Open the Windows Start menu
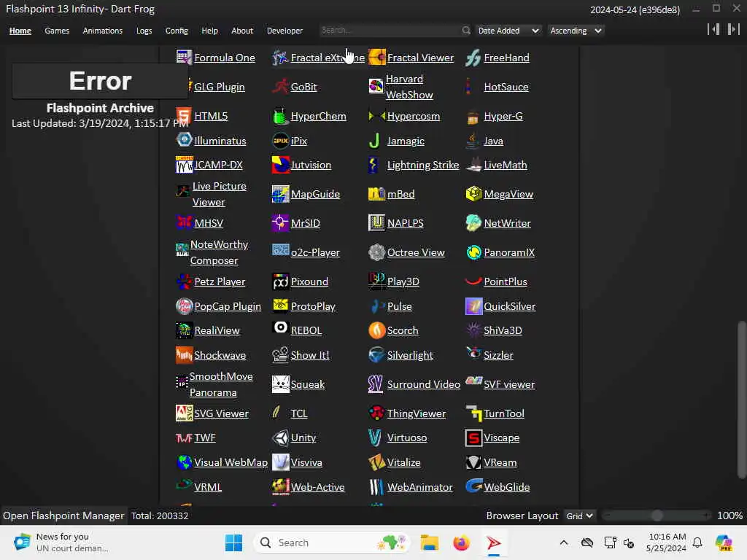Viewport: 747px width, 560px height. [x=233, y=542]
